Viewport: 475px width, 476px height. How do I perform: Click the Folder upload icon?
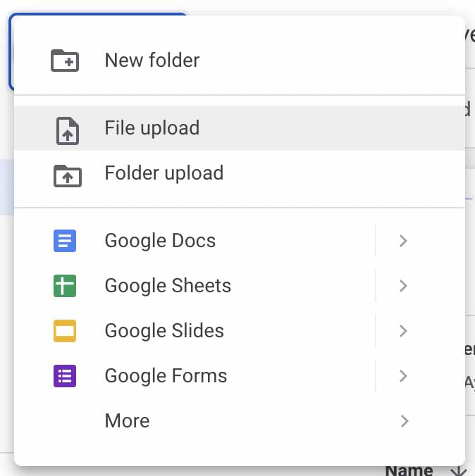pos(68,176)
